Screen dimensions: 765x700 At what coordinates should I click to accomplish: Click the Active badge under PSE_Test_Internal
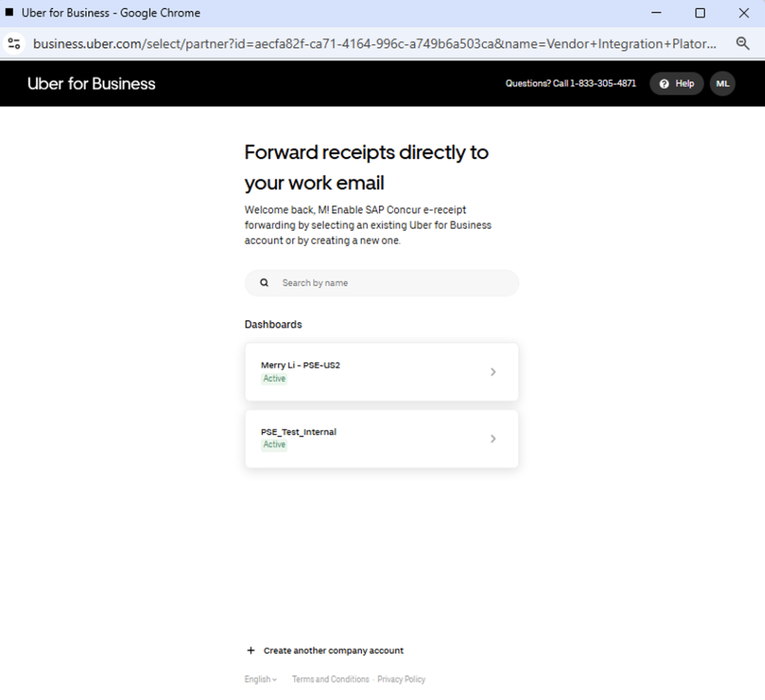[x=274, y=444]
